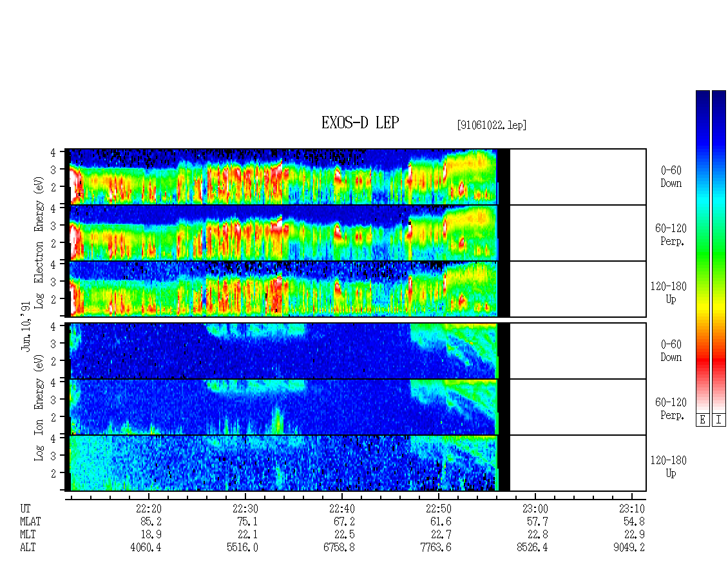The image size is (728, 564).
Task: Click the 0-60 Down label beside the ion panels
Action: (x=671, y=351)
